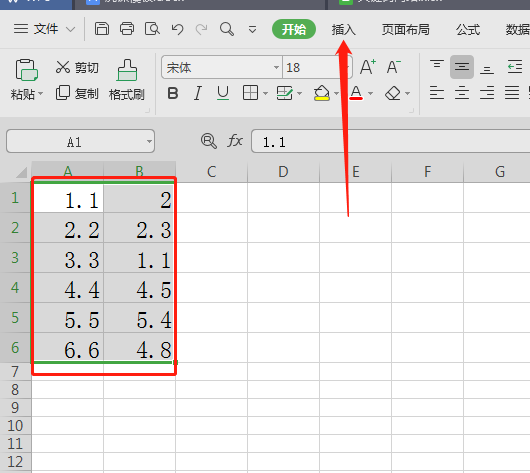Click the Print icon
Screen dimensions: 530x473
coord(127,29)
